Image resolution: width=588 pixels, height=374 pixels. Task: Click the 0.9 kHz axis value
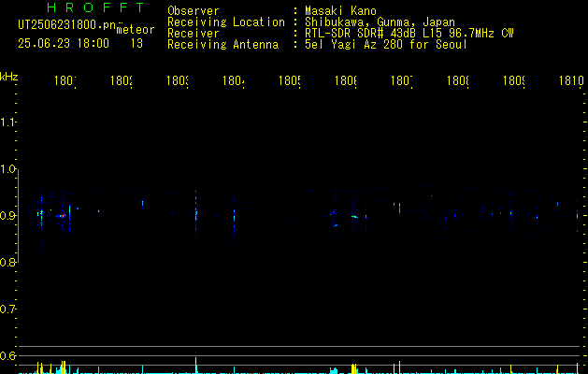point(7,216)
